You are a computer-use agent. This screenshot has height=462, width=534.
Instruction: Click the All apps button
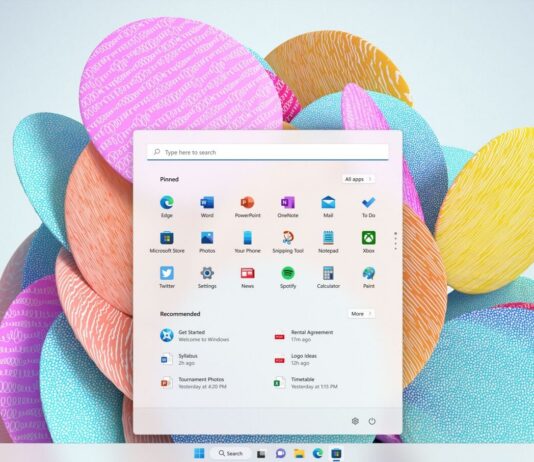358,179
